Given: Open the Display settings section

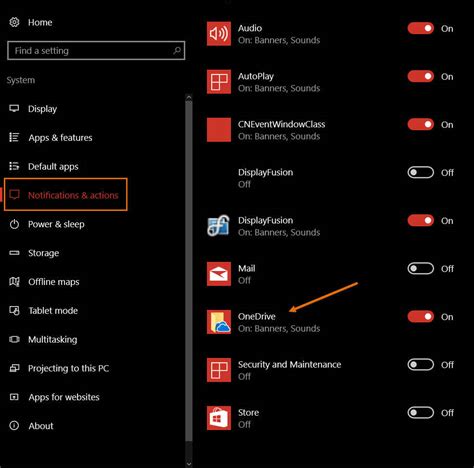Looking at the screenshot, I should coord(42,109).
